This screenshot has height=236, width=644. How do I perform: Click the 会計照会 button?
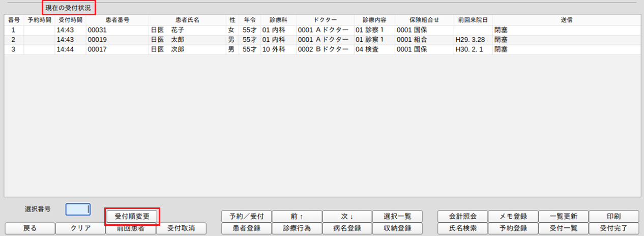tap(462, 216)
